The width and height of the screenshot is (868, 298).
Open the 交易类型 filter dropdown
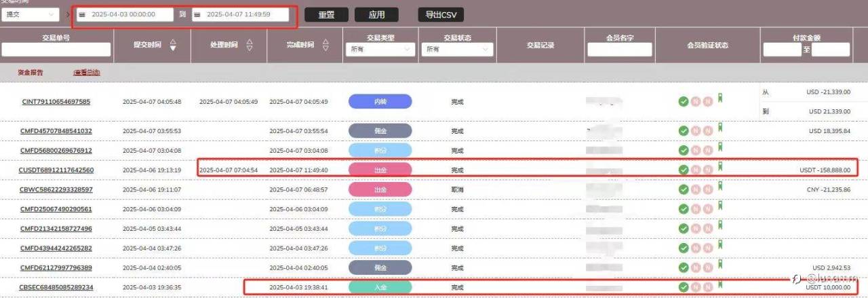point(380,50)
